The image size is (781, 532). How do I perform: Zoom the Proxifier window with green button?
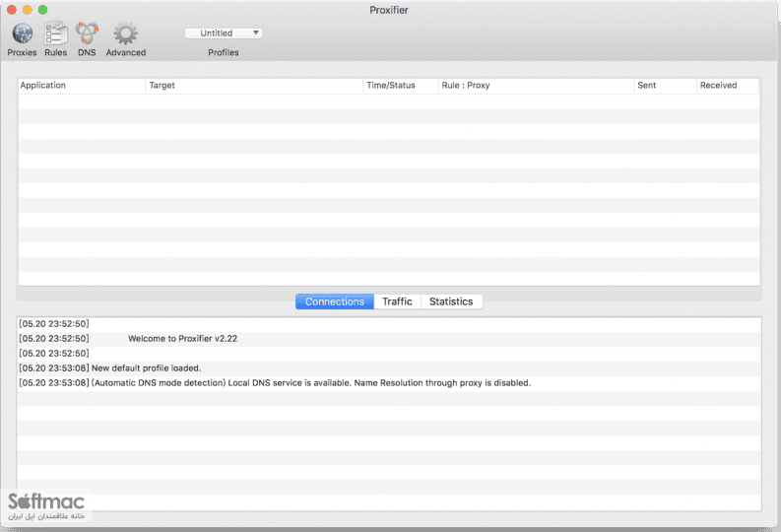(42, 10)
